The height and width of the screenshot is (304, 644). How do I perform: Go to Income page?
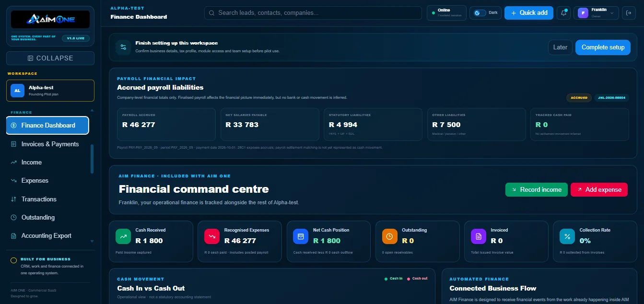pos(47,162)
